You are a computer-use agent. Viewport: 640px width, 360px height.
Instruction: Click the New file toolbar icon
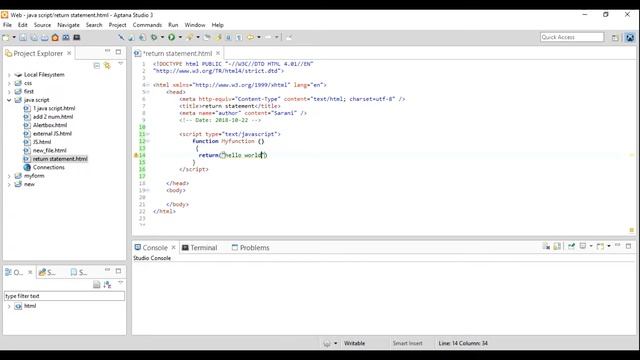pos(6,38)
